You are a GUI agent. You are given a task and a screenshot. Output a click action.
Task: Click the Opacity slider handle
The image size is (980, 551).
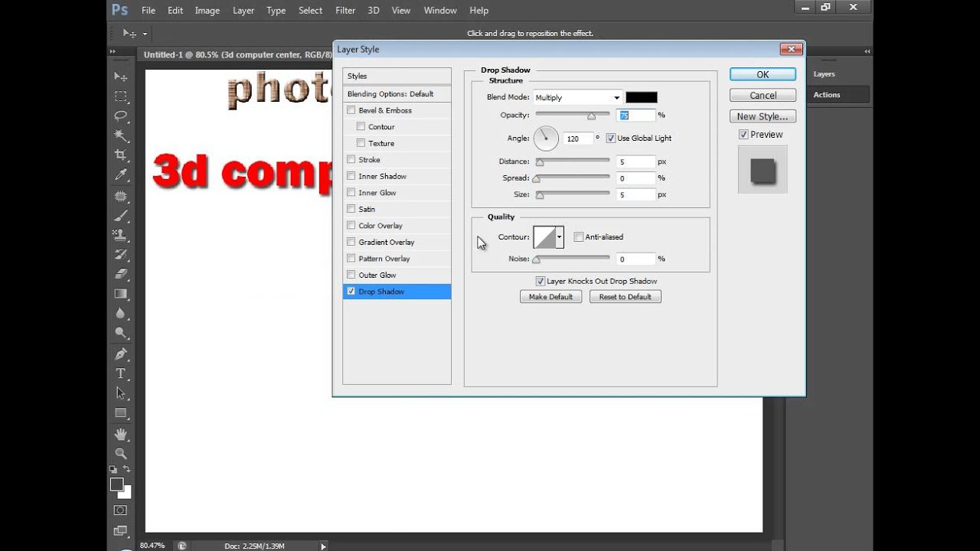591,116
